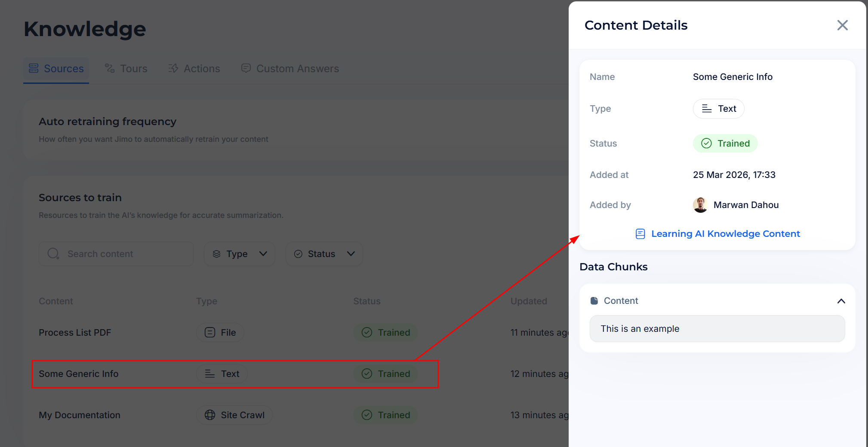This screenshot has height=447, width=868.
Task: Open the Custom Answers tab
Action: tap(290, 69)
